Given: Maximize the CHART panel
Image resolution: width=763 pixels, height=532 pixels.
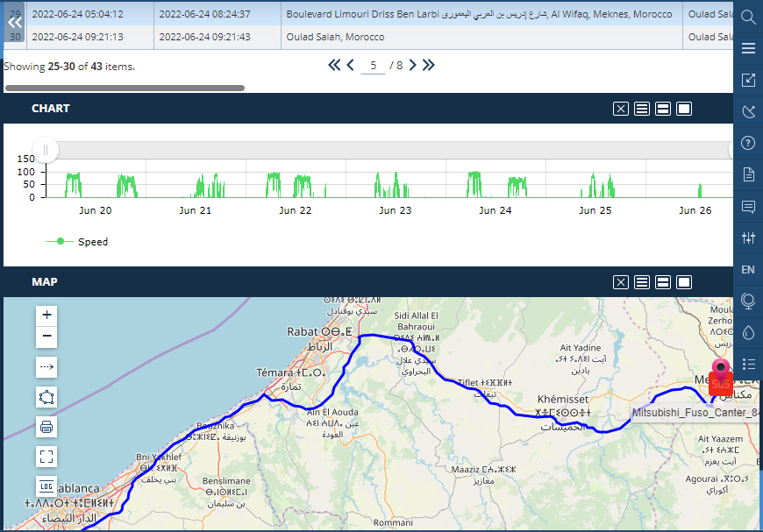Looking at the screenshot, I should (684, 109).
